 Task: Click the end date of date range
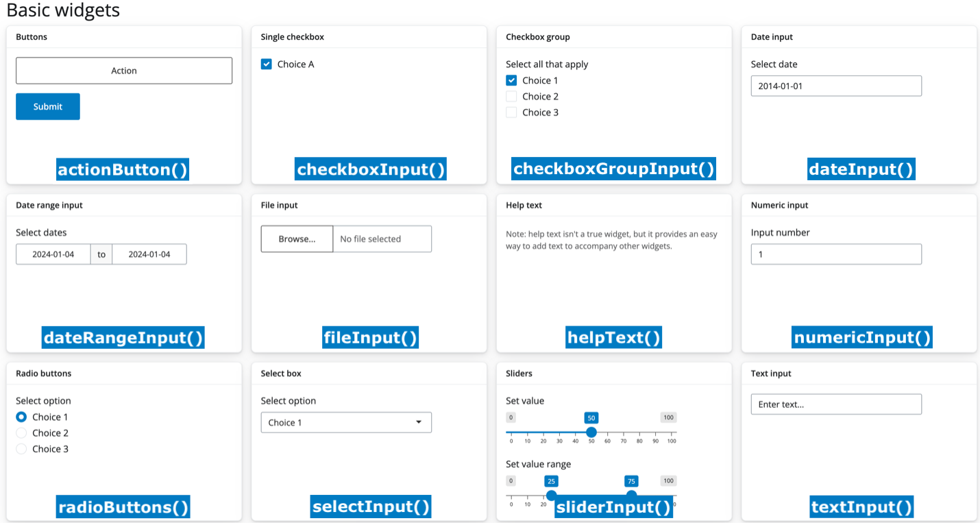149,254
